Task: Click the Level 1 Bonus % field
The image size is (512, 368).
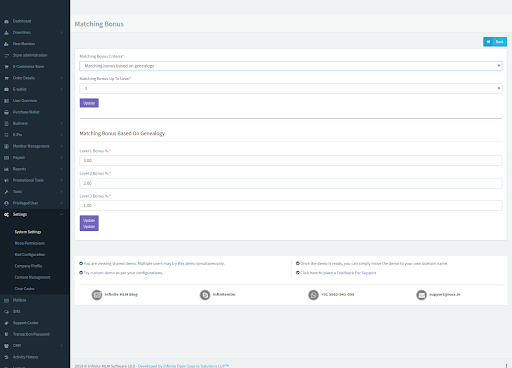Action: click(x=291, y=161)
